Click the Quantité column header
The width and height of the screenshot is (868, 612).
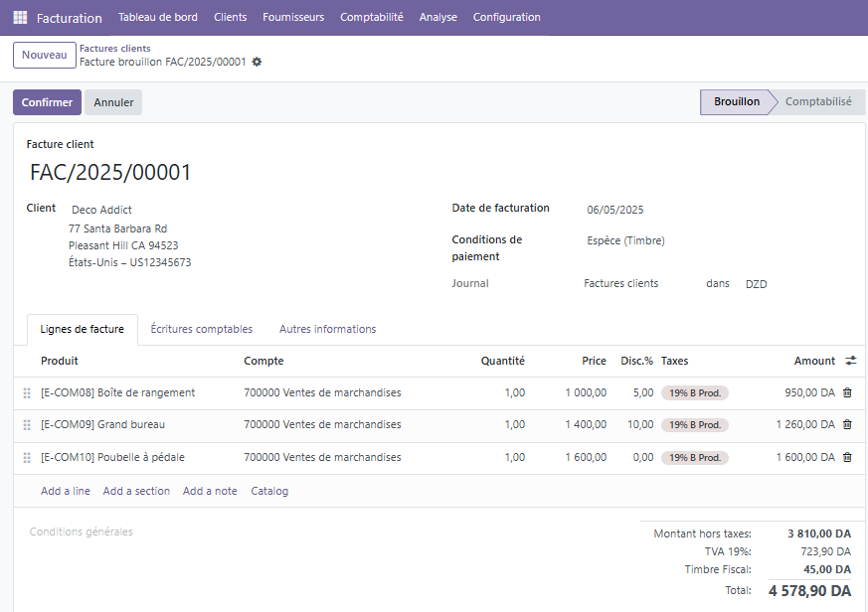coord(503,361)
